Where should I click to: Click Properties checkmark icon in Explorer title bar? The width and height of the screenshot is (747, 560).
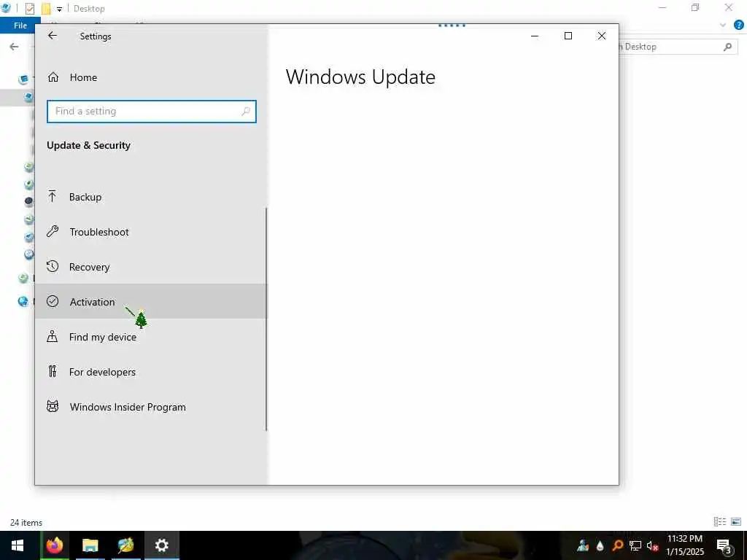(x=29, y=8)
